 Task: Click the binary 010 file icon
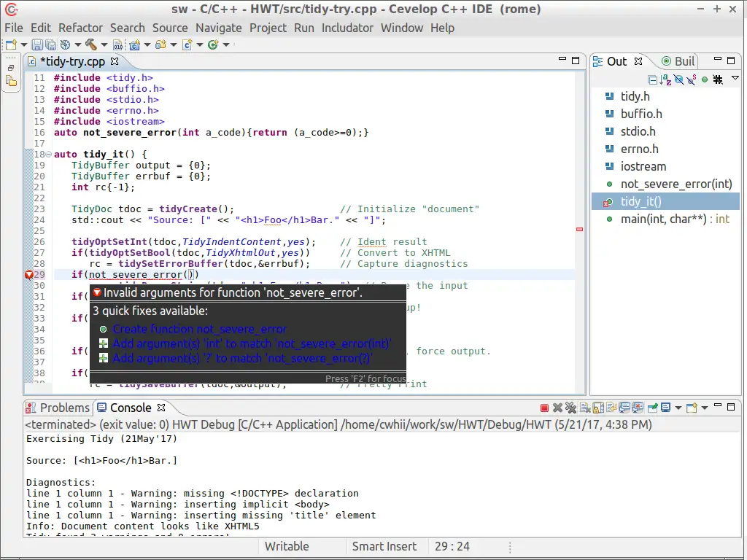pos(117,44)
